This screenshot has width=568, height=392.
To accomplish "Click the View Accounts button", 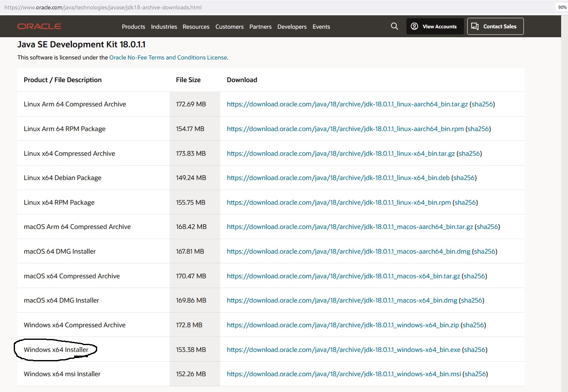I will coord(435,26).
